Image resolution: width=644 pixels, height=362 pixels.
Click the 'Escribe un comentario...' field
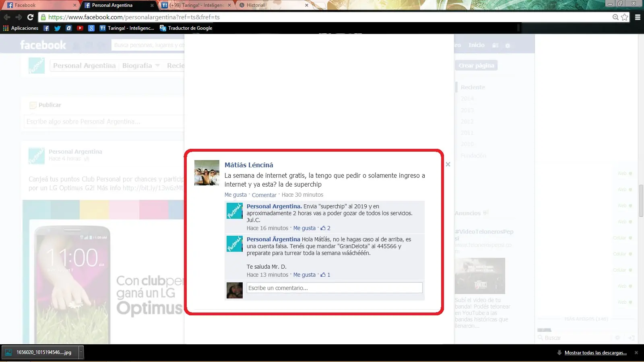point(334,288)
